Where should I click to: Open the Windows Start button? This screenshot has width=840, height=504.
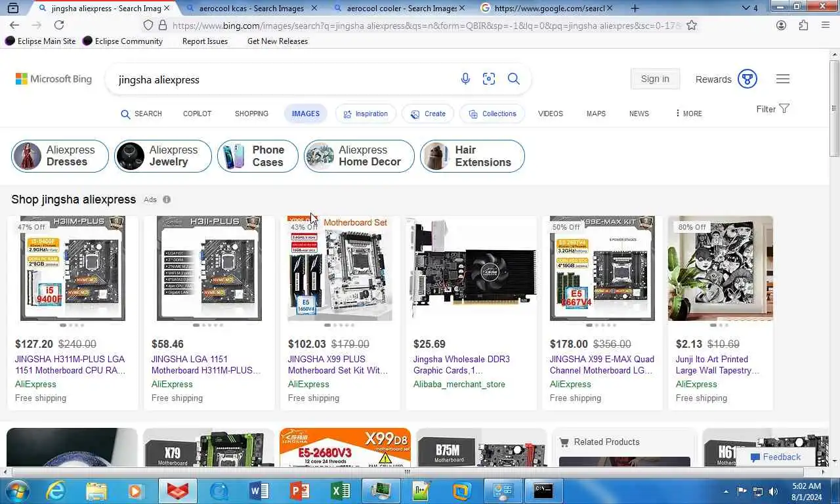[x=16, y=491]
